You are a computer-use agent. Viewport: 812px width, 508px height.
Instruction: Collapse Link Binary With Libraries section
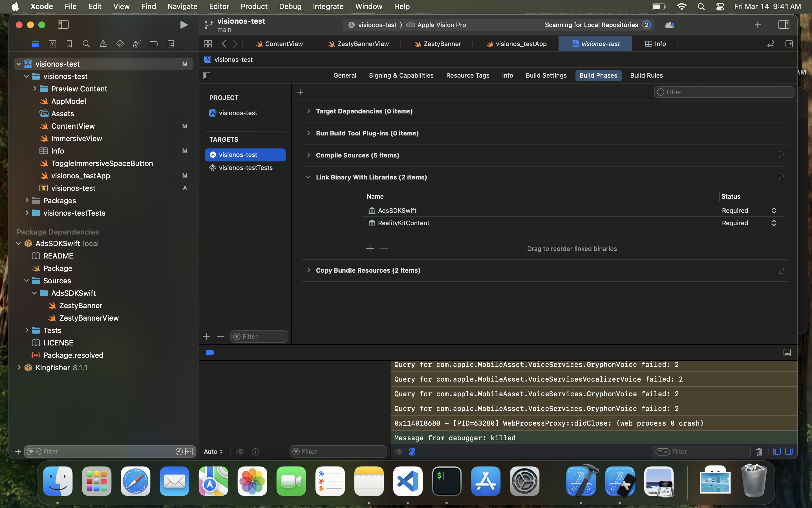[x=308, y=177]
